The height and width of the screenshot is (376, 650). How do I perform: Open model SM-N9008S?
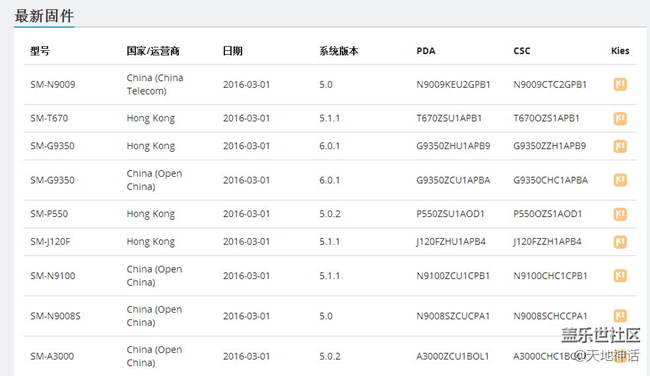click(55, 316)
